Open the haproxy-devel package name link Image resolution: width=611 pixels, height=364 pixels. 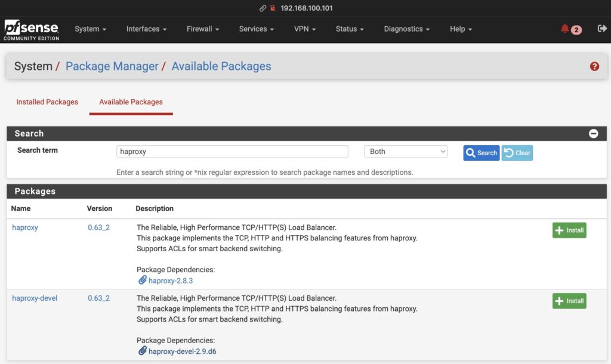point(35,298)
